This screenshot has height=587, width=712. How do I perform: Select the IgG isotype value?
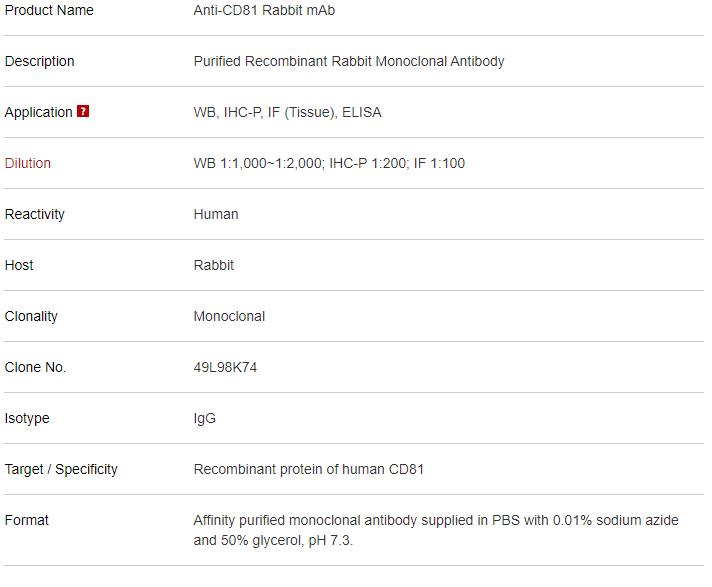click(x=205, y=418)
